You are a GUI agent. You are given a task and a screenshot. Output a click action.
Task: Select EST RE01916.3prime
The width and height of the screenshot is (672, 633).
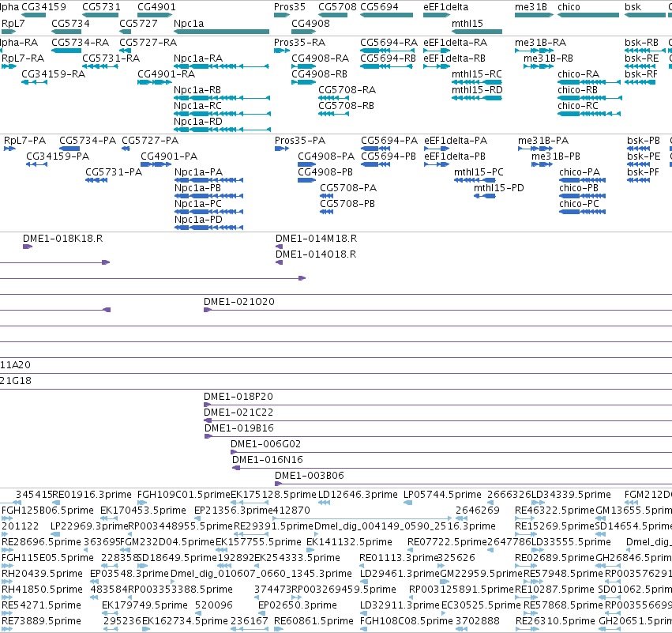click(56, 503)
